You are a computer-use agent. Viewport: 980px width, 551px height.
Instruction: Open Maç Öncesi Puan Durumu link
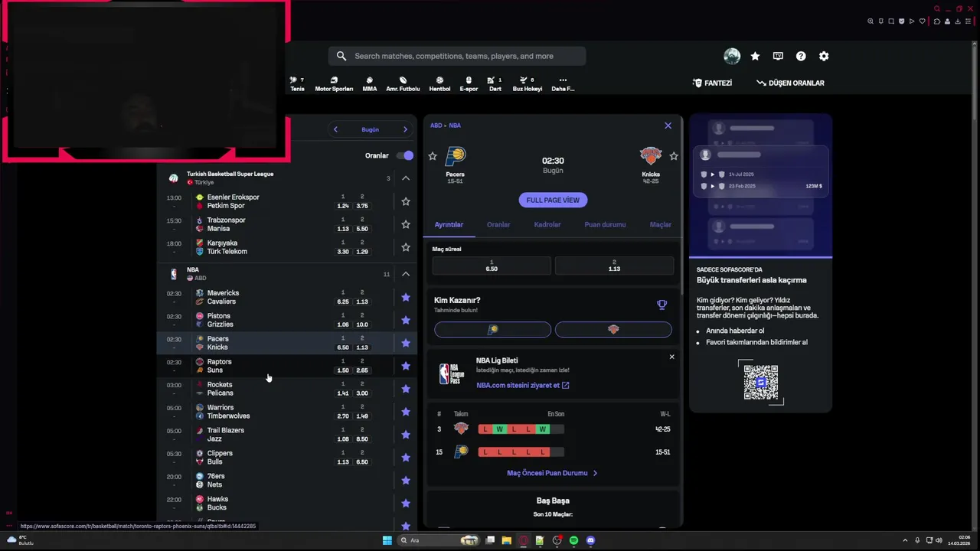click(552, 473)
